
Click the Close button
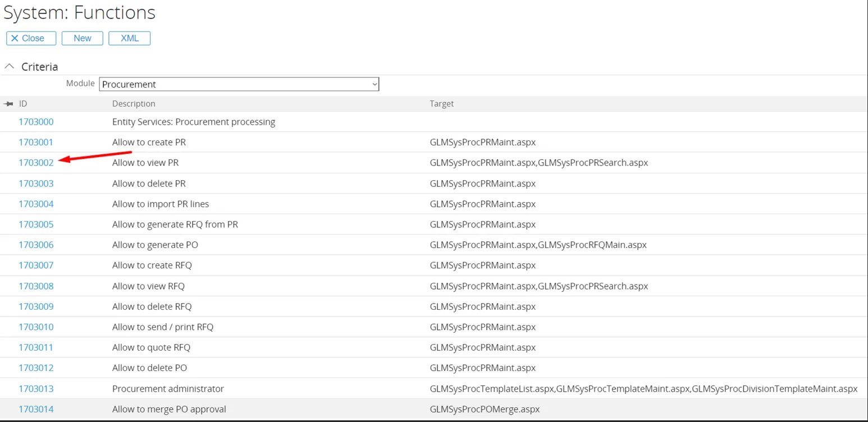point(31,38)
